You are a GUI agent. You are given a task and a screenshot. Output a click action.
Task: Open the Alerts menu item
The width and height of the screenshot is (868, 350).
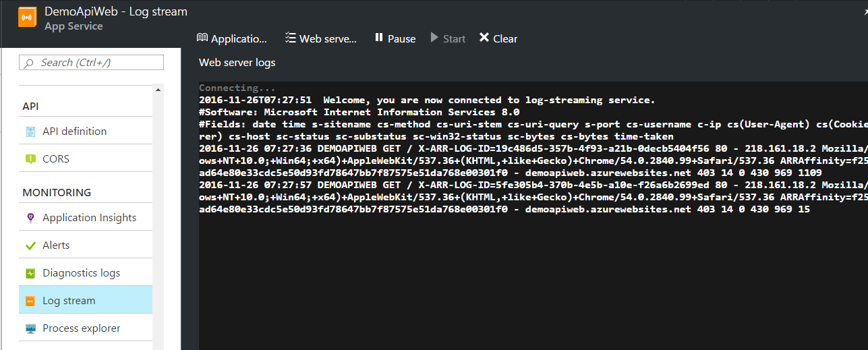point(56,245)
